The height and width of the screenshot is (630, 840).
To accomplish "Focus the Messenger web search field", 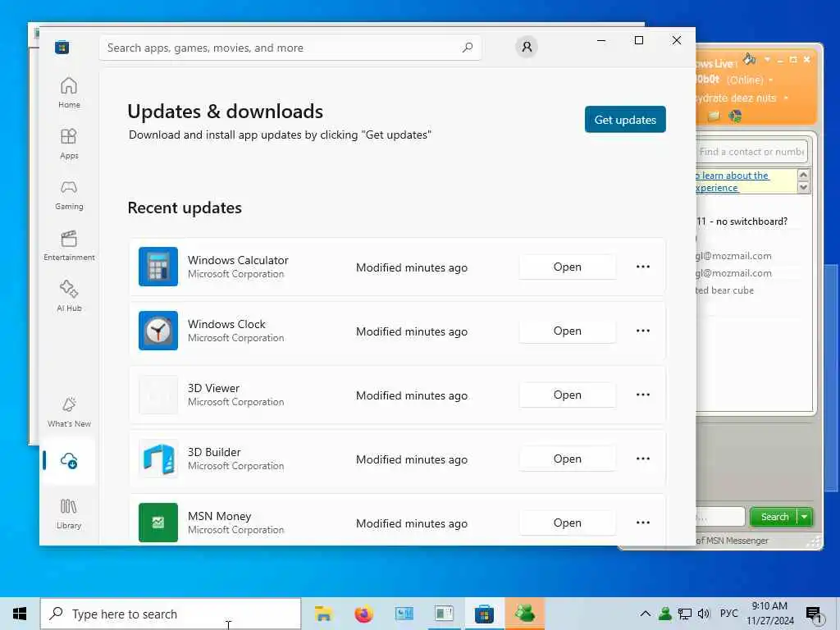I will 720,517.
